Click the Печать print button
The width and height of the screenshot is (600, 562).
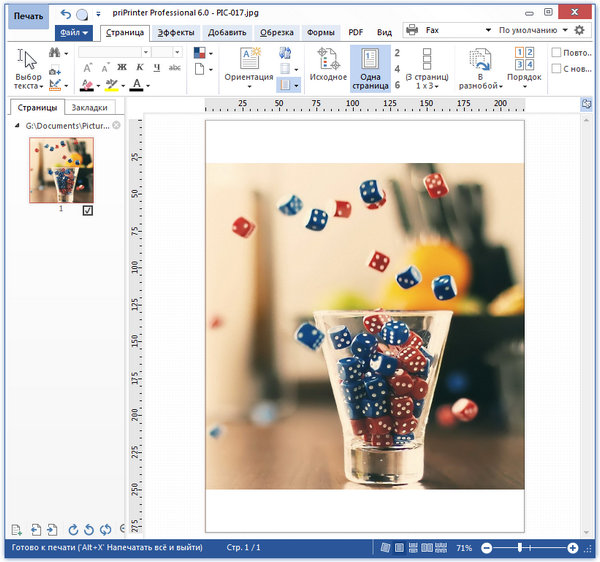(28, 17)
